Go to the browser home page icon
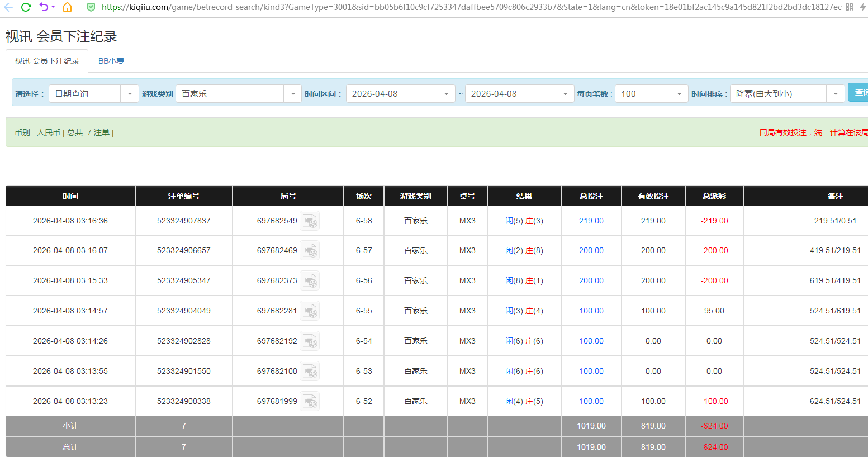Screen dimensions: 868x457 67,7
